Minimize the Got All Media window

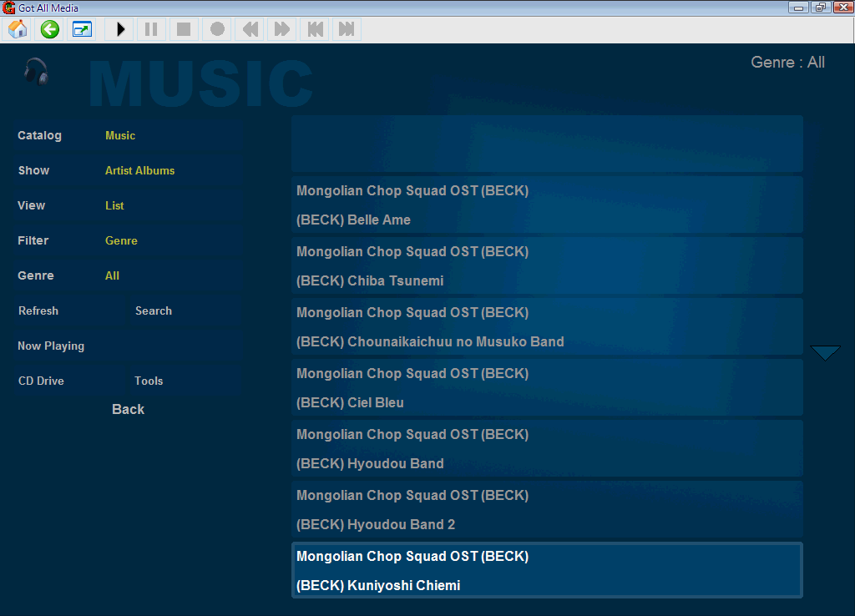coord(799,7)
